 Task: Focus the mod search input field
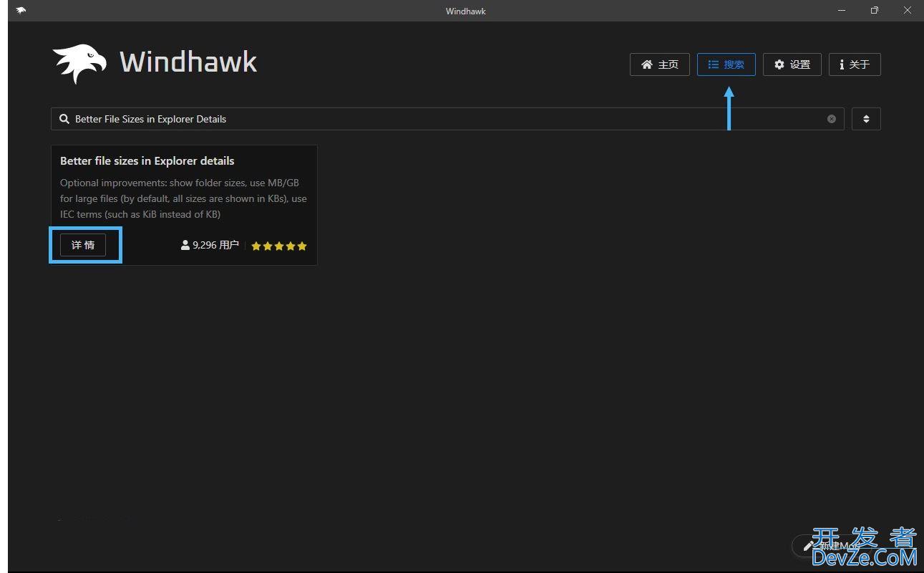tap(447, 119)
